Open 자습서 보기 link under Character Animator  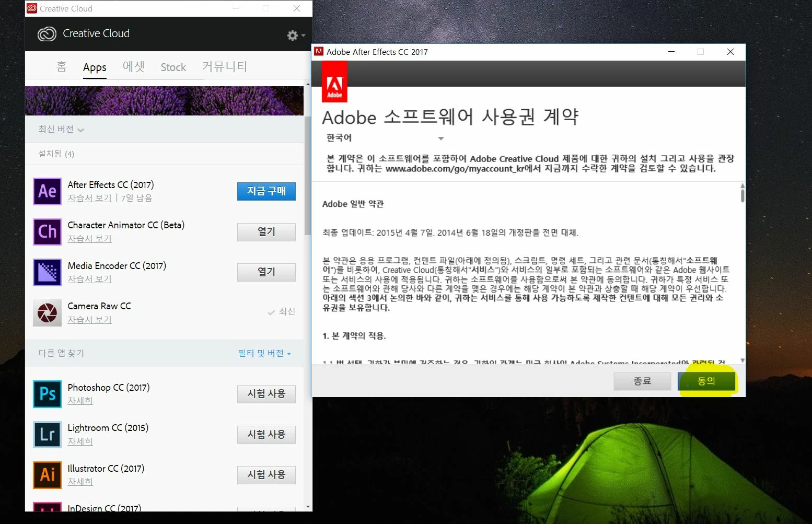89,239
